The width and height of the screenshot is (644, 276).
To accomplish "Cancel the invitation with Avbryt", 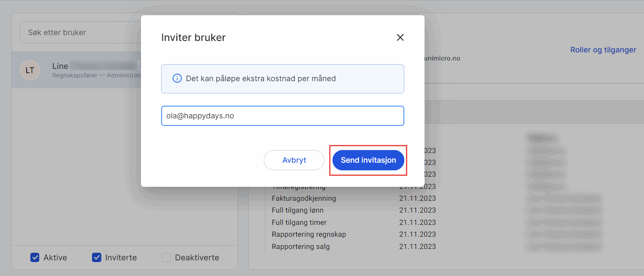I will 294,161.
